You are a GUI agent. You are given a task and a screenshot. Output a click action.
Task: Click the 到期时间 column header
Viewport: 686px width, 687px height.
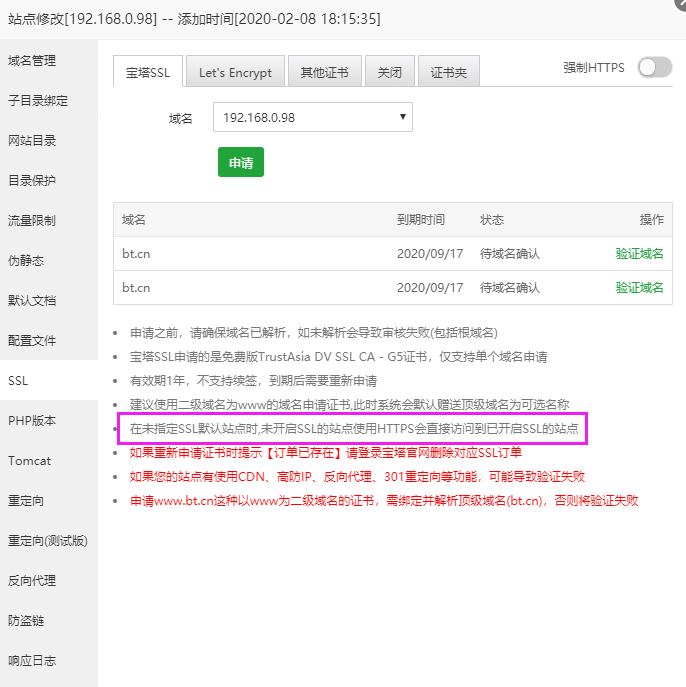click(421, 220)
